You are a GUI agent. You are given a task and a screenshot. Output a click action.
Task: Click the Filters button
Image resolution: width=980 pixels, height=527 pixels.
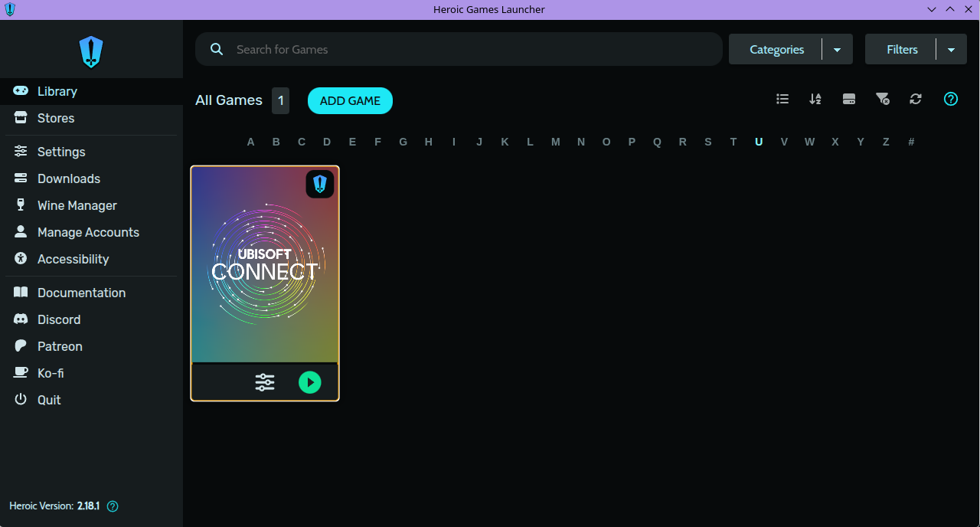point(902,49)
